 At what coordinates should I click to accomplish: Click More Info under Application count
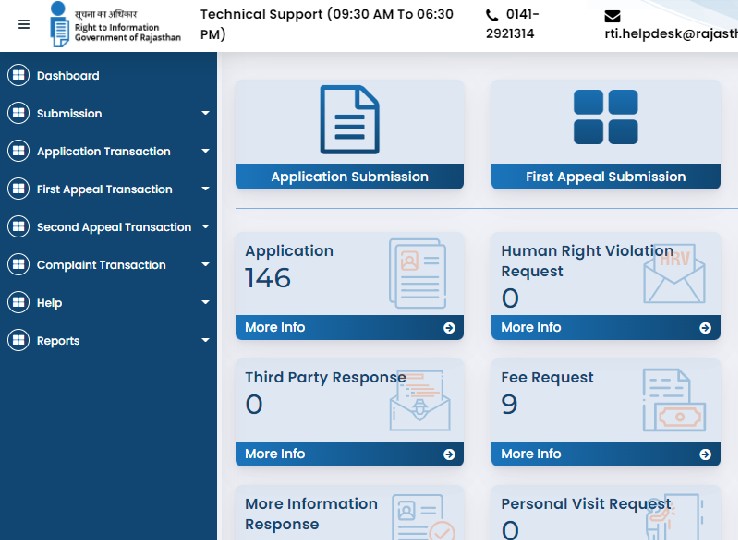pos(275,328)
